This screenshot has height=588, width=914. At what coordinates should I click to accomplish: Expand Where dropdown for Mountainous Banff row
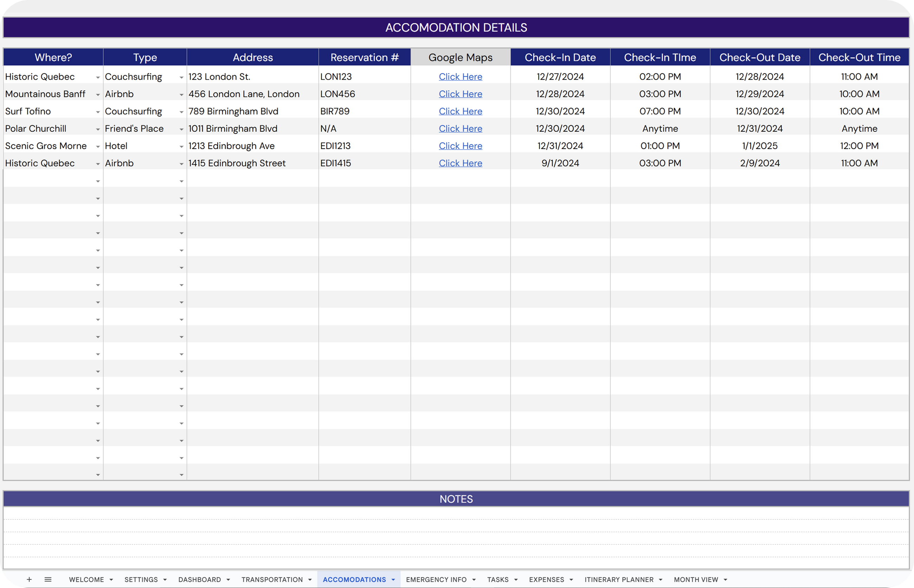[x=98, y=95]
